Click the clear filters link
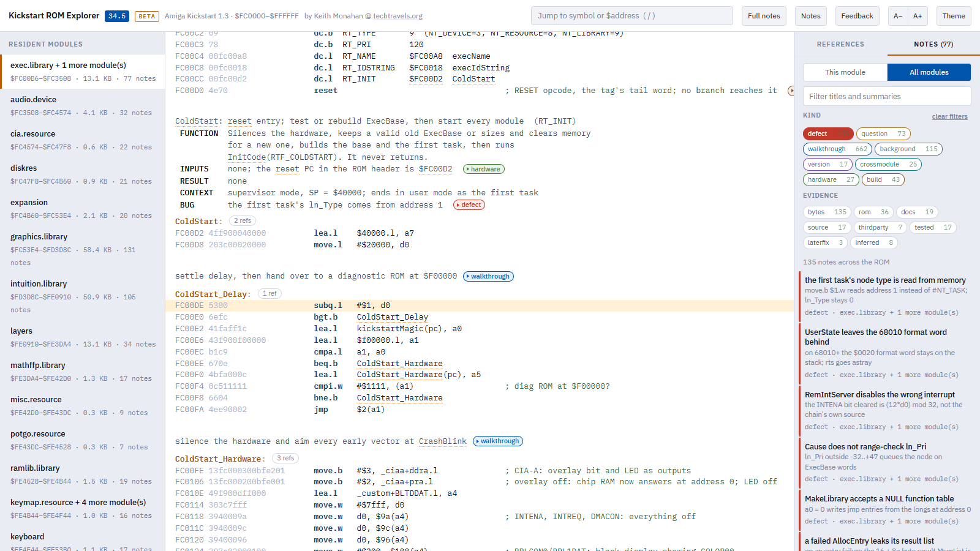The width and height of the screenshot is (980, 551). coord(949,116)
